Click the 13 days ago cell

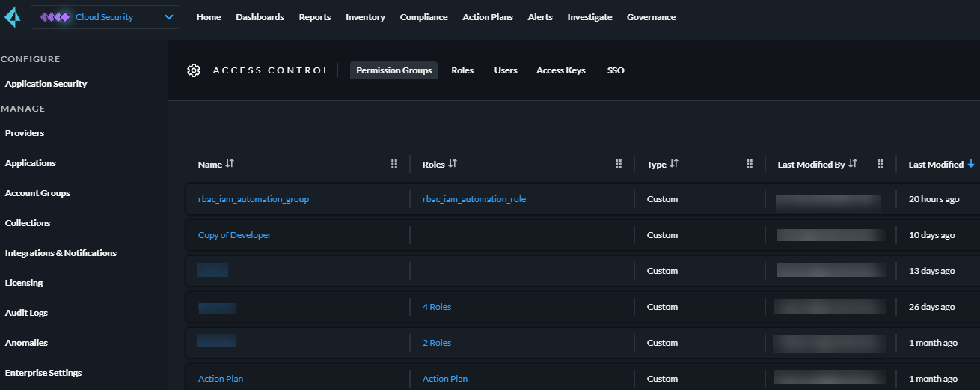(x=932, y=271)
